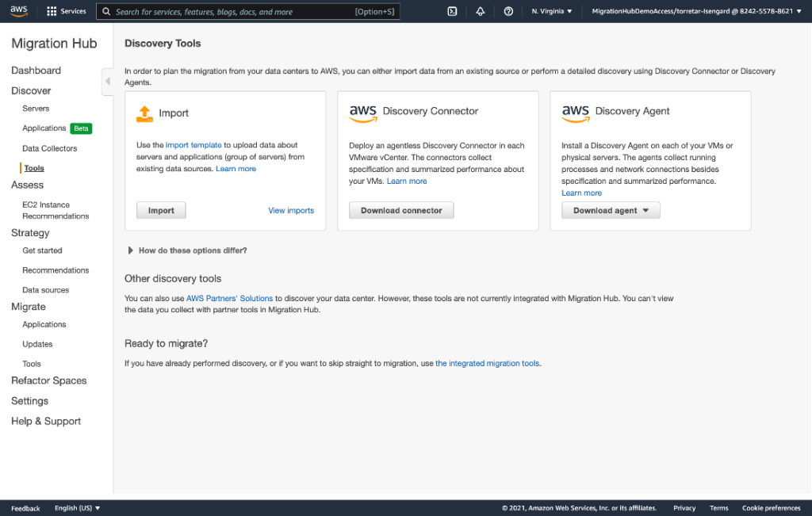Collapse the sidebar with the arrow icon
This screenshot has width=812, height=516.
[107, 81]
